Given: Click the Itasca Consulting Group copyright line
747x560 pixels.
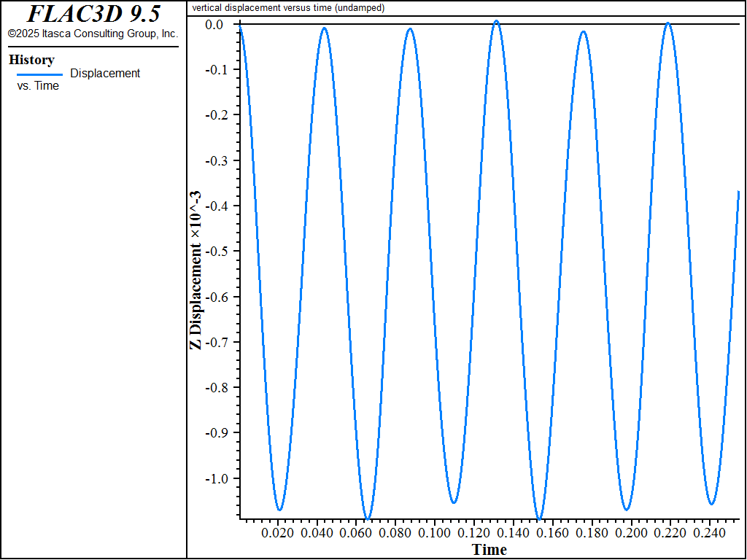Looking at the screenshot, I should pyautogui.click(x=93, y=34).
